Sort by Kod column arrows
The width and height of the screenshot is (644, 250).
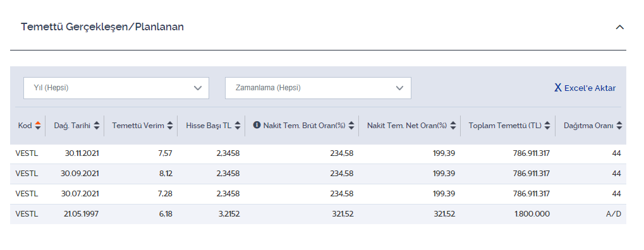38,126
